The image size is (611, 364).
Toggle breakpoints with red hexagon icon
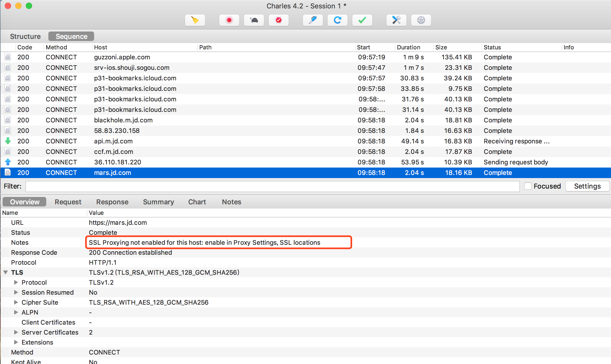pyautogui.click(x=278, y=20)
